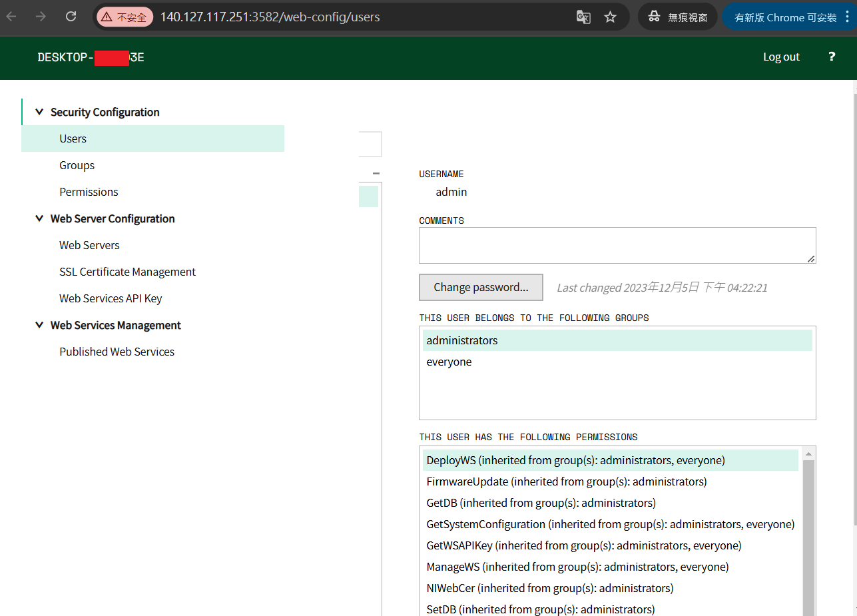Click the DESKTOP host name header
This screenshot has height=616, width=857.
pyautogui.click(x=91, y=57)
